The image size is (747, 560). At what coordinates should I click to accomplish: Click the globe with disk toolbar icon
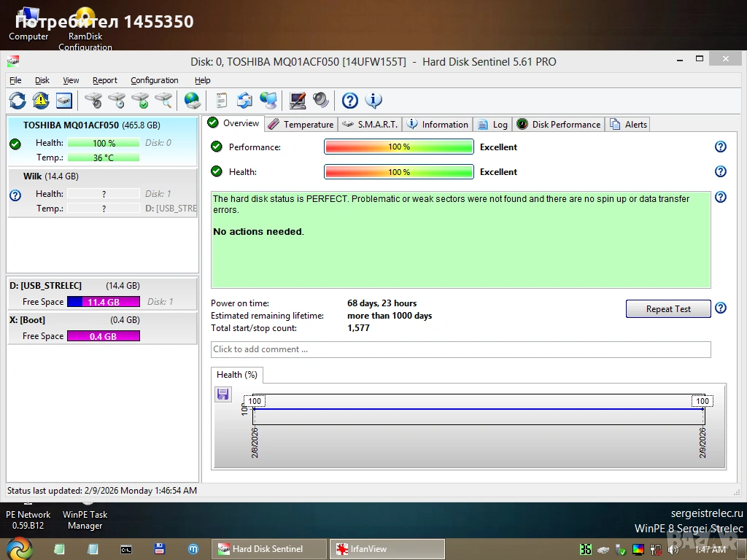[192, 101]
